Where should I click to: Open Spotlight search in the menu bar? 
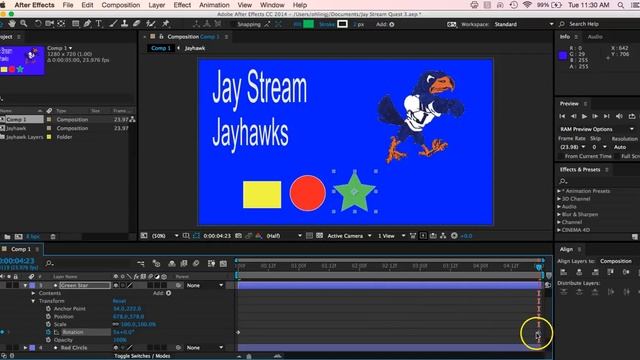click(x=621, y=5)
